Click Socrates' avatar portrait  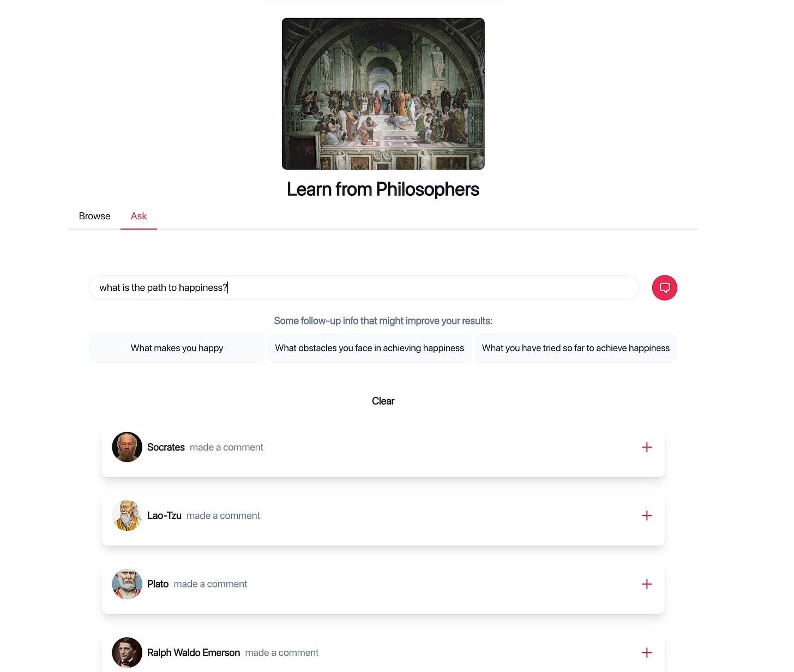click(x=127, y=447)
